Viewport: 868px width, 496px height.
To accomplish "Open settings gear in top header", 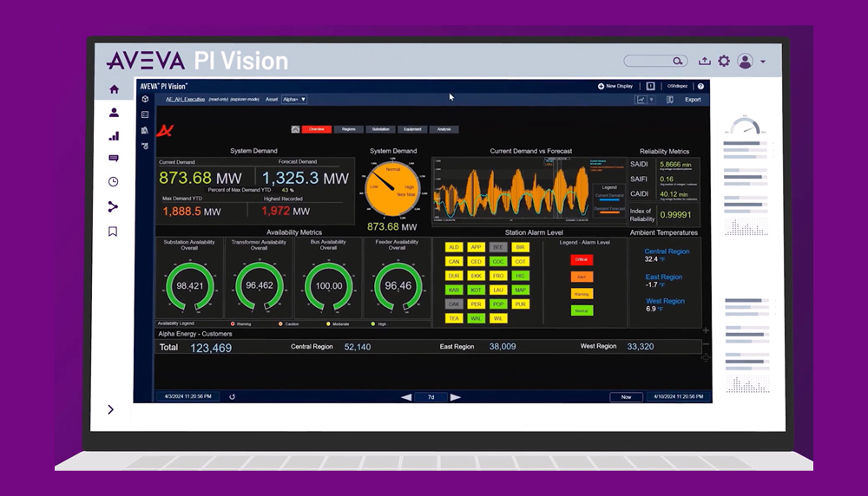I will [724, 62].
